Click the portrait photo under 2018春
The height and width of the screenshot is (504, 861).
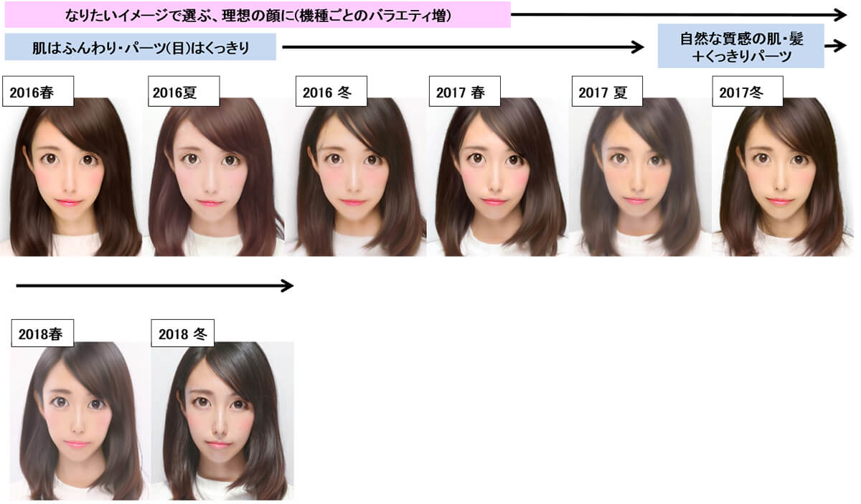point(77,423)
